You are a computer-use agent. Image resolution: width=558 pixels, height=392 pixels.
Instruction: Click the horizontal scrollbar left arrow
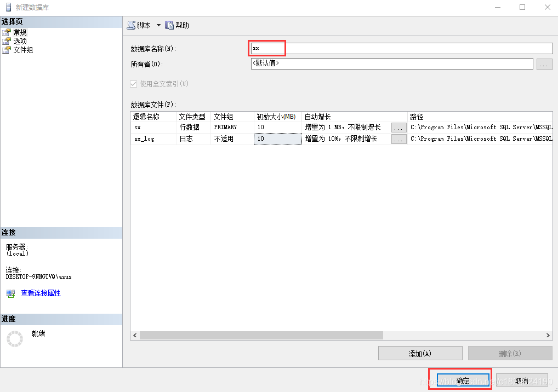[x=135, y=335]
